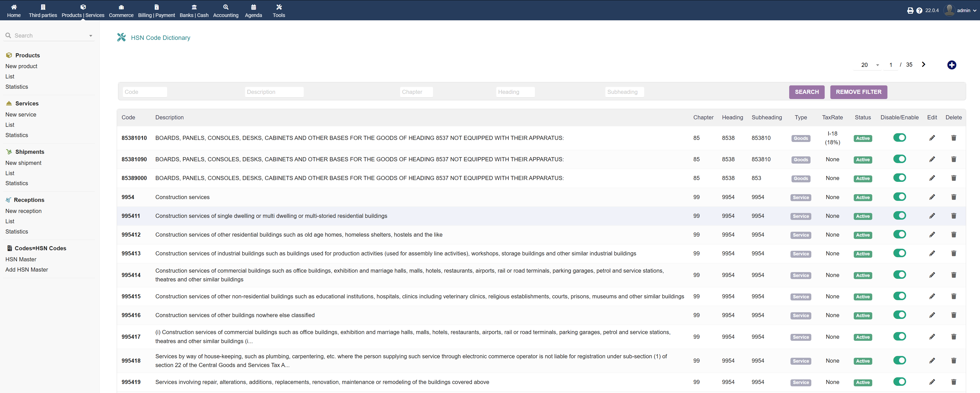Expand the sidebar Search dropdown arrow

coord(91,36)
